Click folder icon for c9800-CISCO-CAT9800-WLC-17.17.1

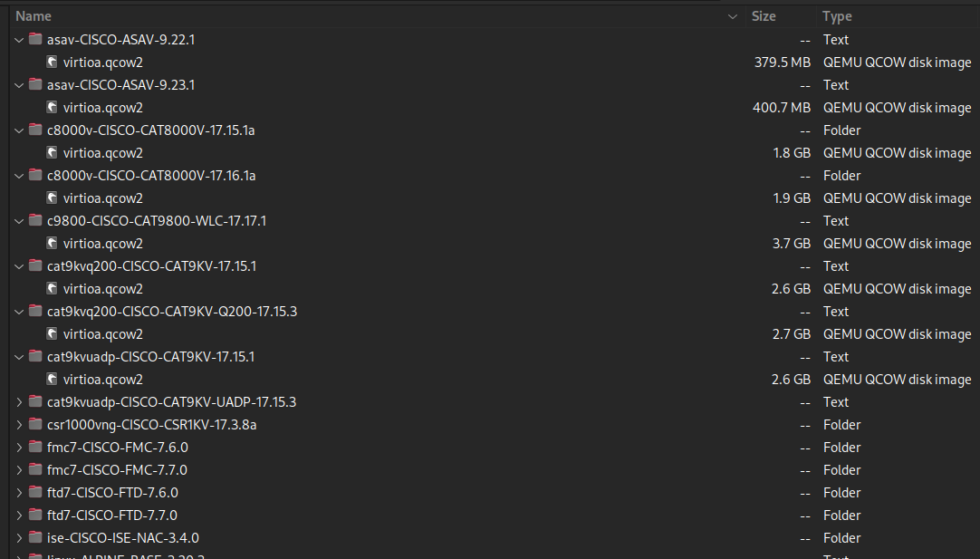[x=35, y=221]
